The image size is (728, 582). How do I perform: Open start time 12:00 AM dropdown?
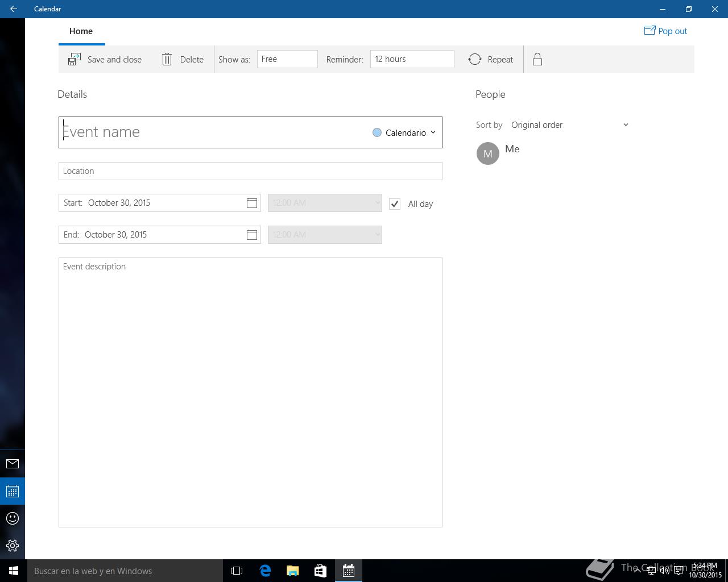click(325, 203)
